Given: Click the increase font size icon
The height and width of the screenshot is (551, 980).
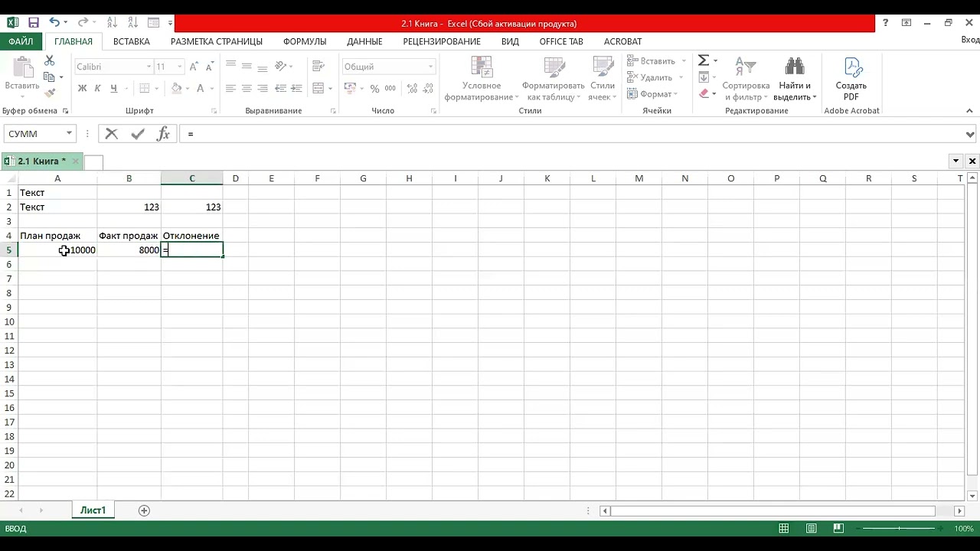Looking at the screenshot, I should (192, 67).
